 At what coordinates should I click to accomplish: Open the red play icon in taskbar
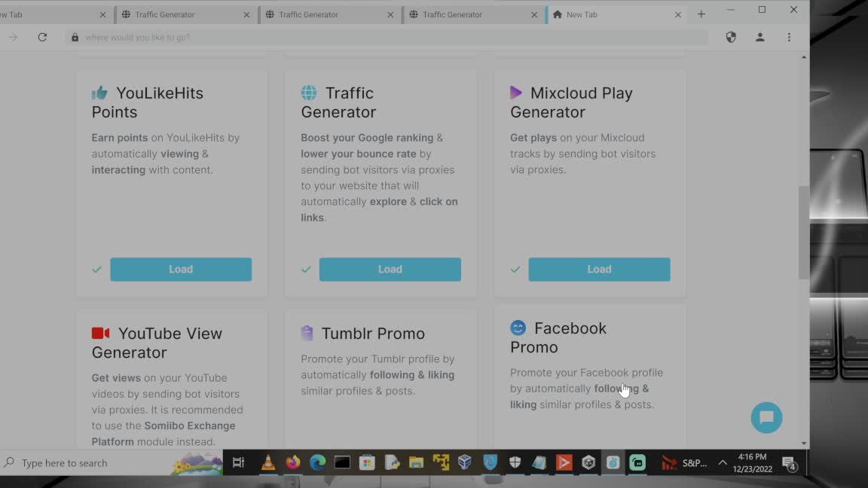tap(564, 462)
